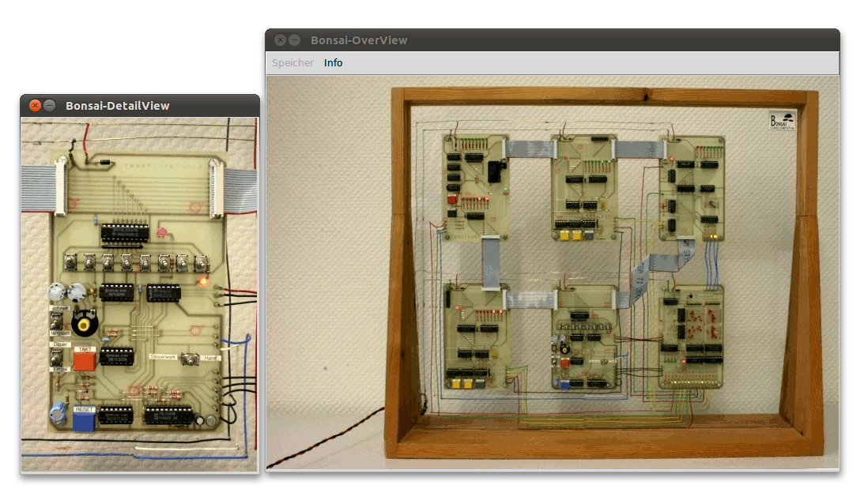This screenshot has height=500, width=868.
Task: Select the top-left circuit board in OverView
Action: pos(475,187)
